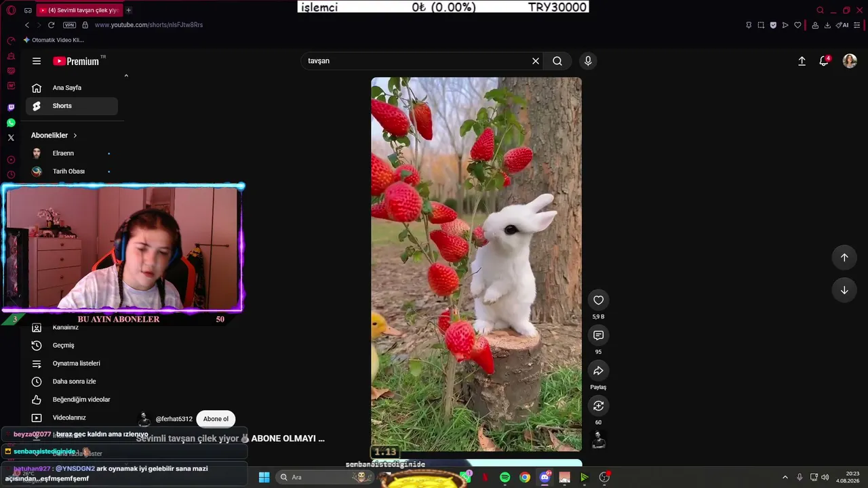Open the Elraenn subscription channel

click(x=71, y=153)
